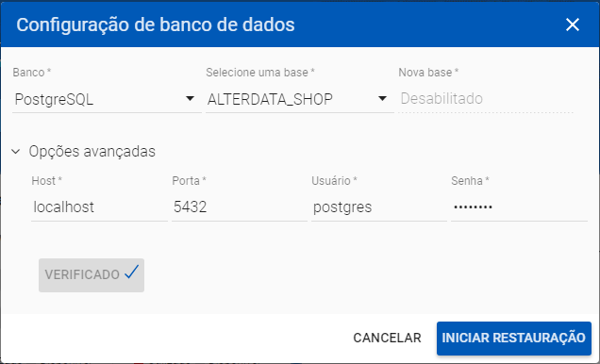Screen dimensions: 600x364
Task: Select the PostgreSQL value in Banco field
Action: point(54,99)
